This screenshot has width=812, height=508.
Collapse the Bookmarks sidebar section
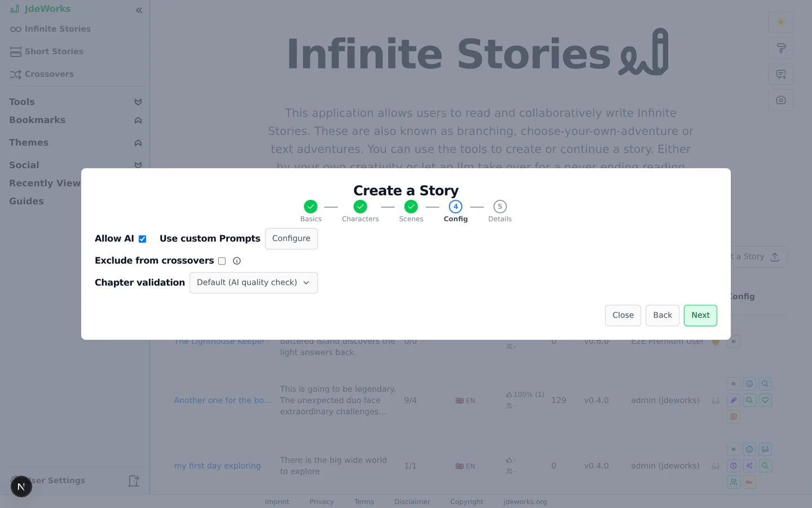[x=138, y=120]
